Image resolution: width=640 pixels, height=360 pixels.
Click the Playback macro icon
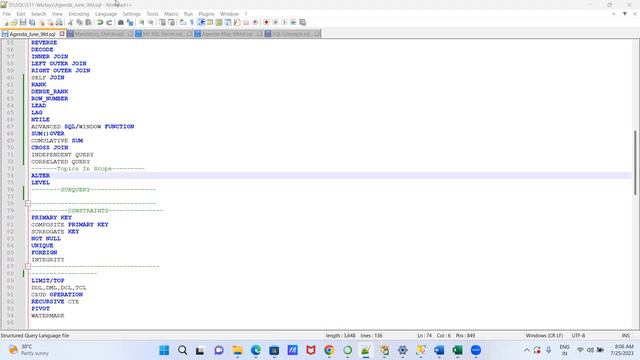pos(284,22)
